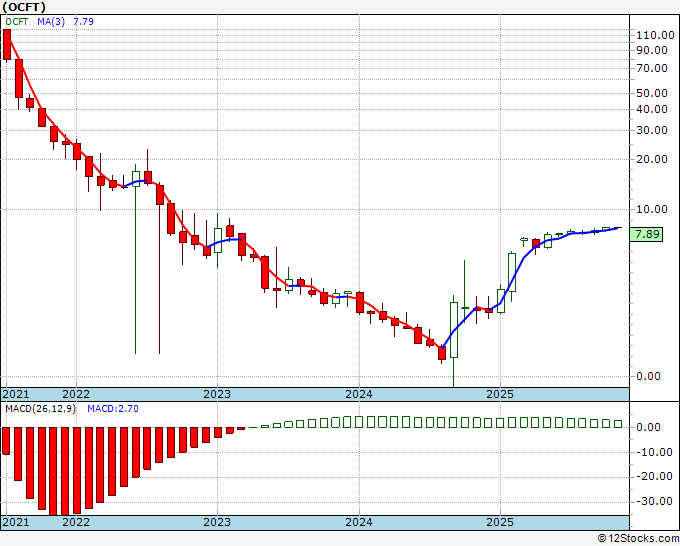
Task: Click the 50.00 price axis label
Action: pos(652,93)
